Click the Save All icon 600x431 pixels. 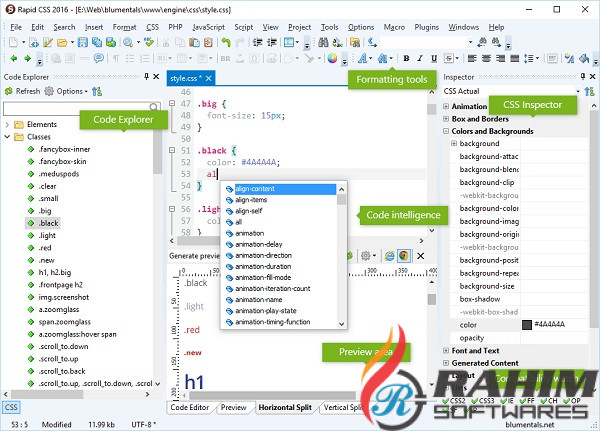97,42
